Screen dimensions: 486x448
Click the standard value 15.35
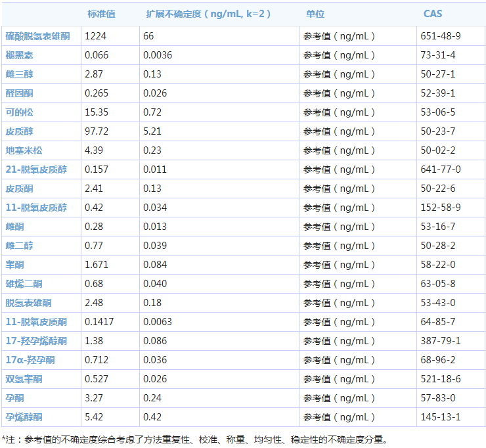point(97,112)
